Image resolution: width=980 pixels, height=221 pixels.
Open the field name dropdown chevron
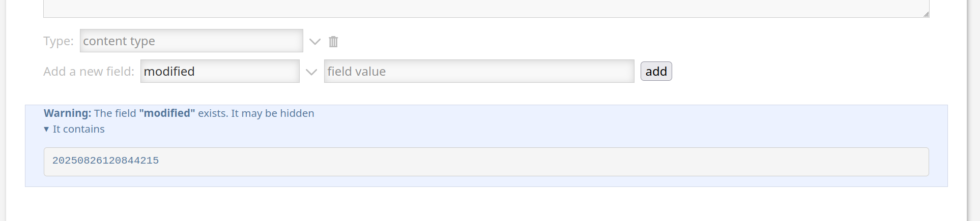(311, 72)
